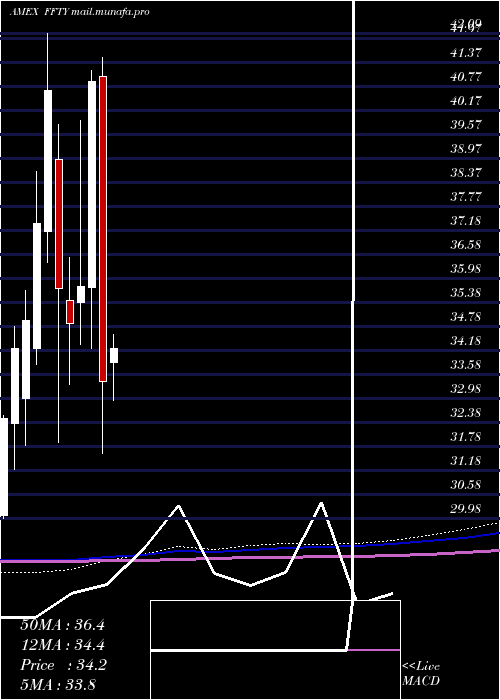The height and width of the screenshot is (700, 500).
Task: Click the 40.17 price axis label
Action: point(466,101)
